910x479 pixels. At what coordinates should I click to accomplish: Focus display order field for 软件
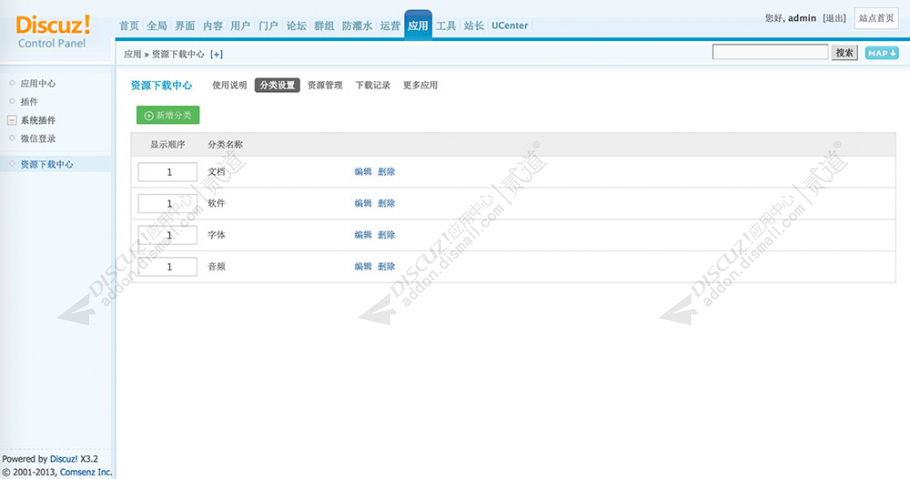pos(167,203)
